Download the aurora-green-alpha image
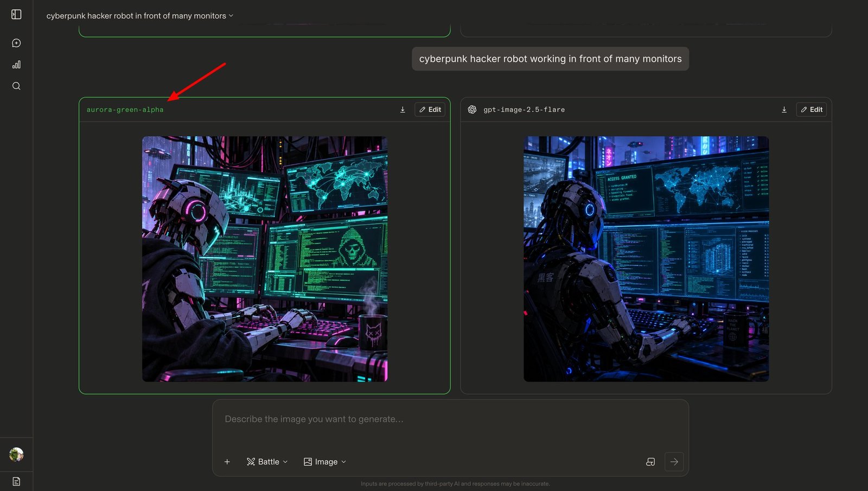 tap(403, 110)
